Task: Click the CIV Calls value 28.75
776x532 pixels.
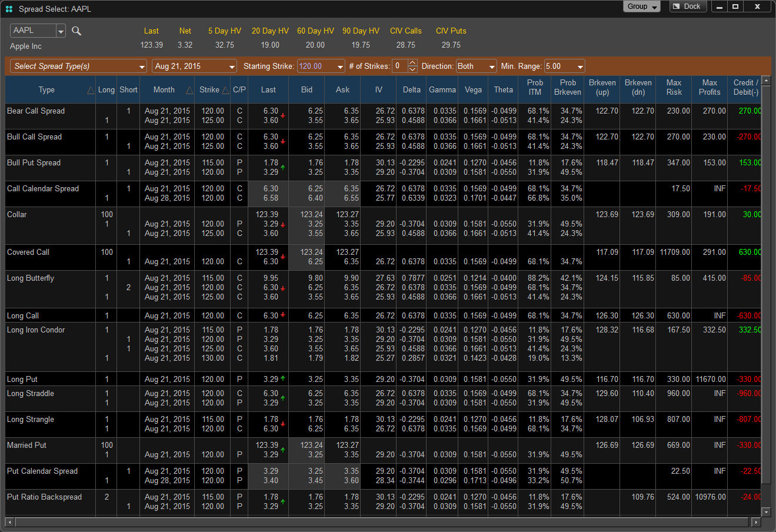Action: [x=405, y=45]
